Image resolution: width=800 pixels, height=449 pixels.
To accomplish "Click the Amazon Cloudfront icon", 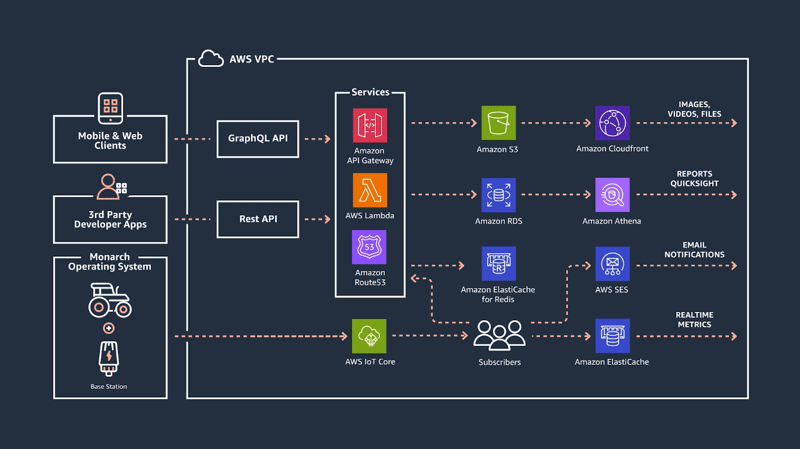I will pyautogui.click(x=612, y=123).
